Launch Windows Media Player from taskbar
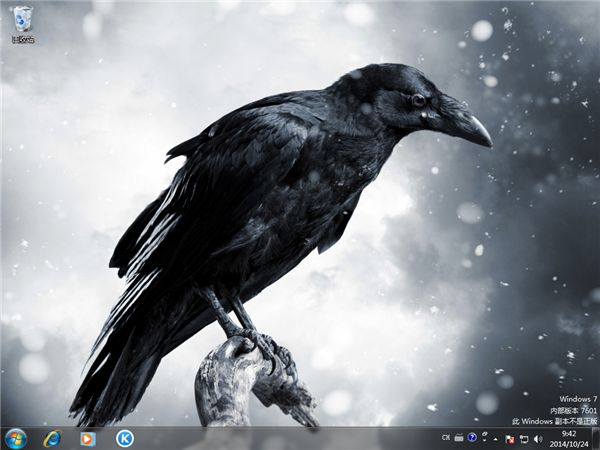The width and height of the screenshot is (600, 450). click(88, 438)
